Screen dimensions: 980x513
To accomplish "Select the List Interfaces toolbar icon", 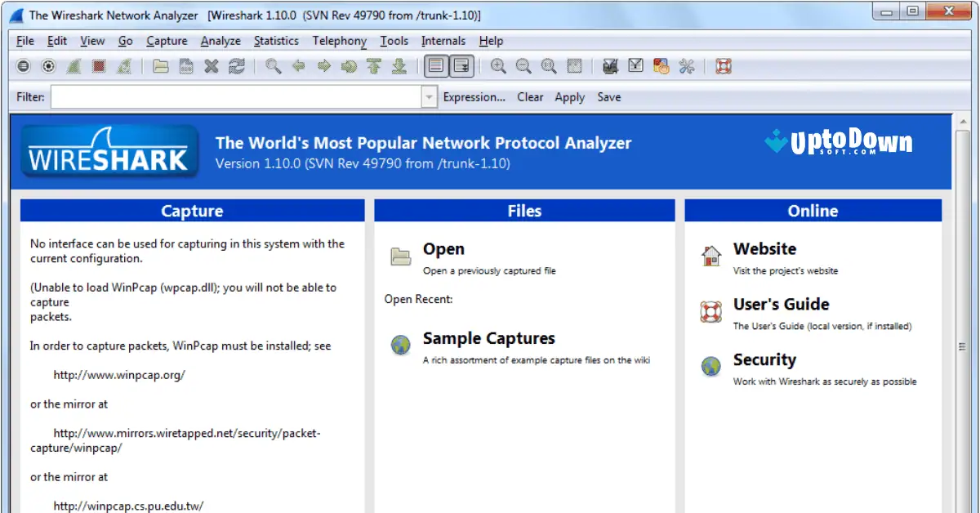I will 23,66.
